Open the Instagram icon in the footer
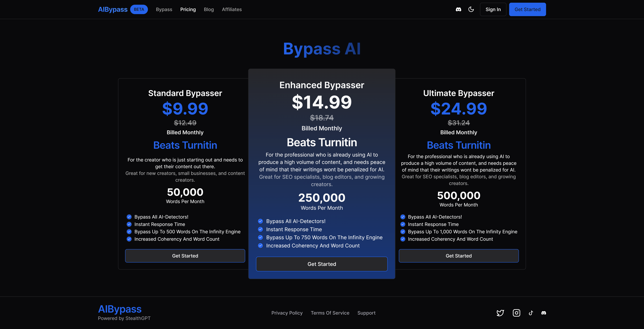The height and width of the screenshot is (329, 644). click(x=517, y=313)
